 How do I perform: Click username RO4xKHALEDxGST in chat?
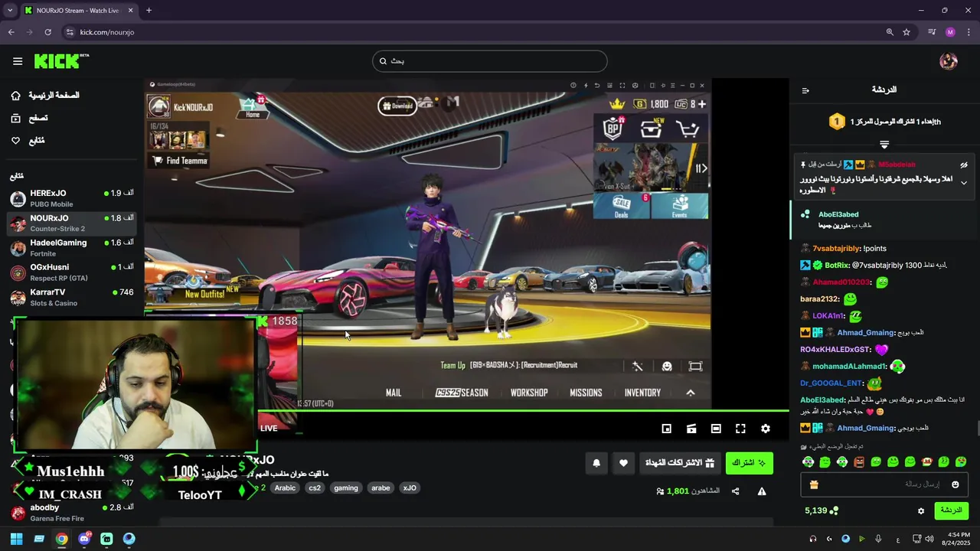(835, 350)
